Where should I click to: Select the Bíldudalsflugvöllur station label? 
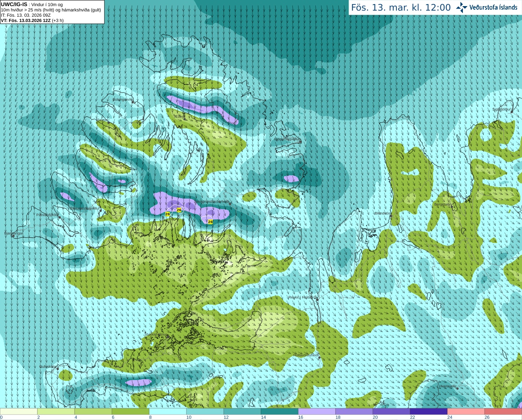click(85, 208)
